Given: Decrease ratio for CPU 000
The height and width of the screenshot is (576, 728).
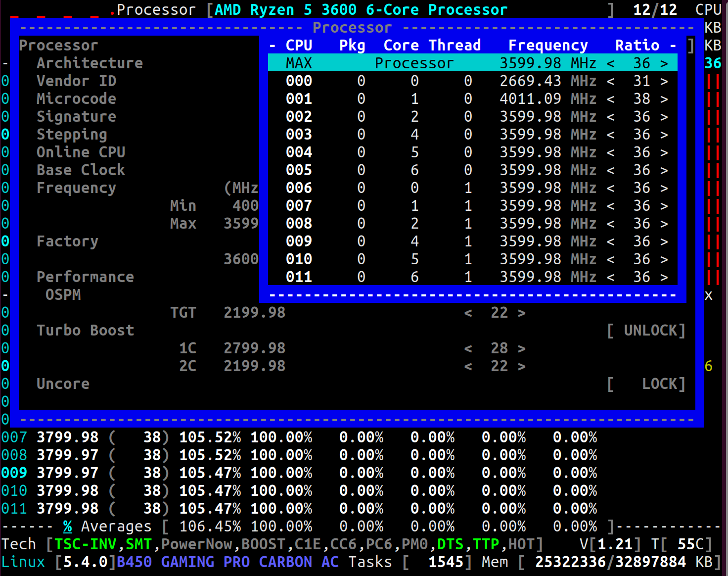Looking at the screenshot, I should click(x=611, y=81).
